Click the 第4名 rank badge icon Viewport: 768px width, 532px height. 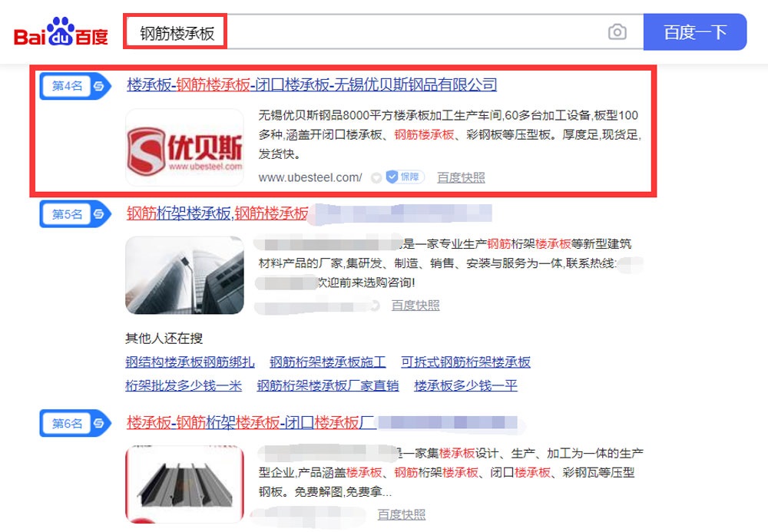75,86
